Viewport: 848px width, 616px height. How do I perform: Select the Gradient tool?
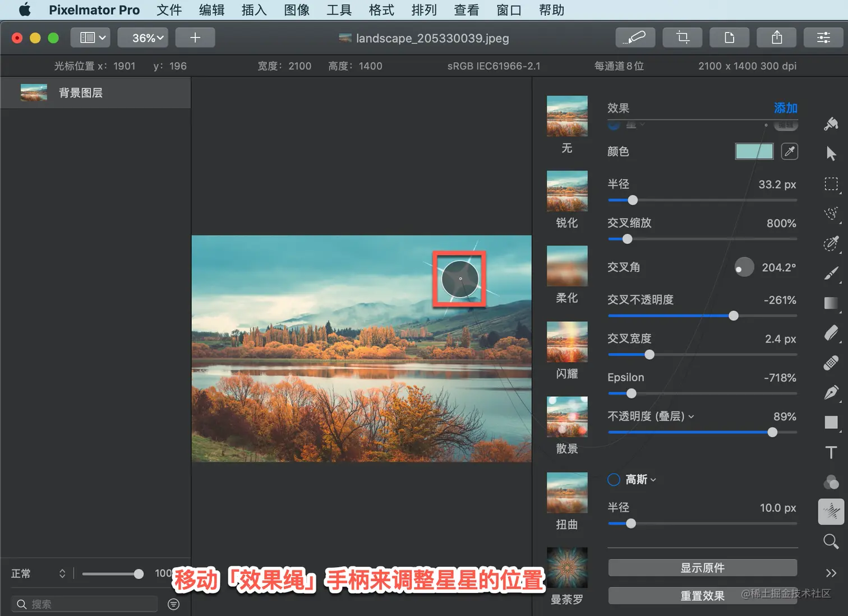pyautogui.click(x=831, y=303)
